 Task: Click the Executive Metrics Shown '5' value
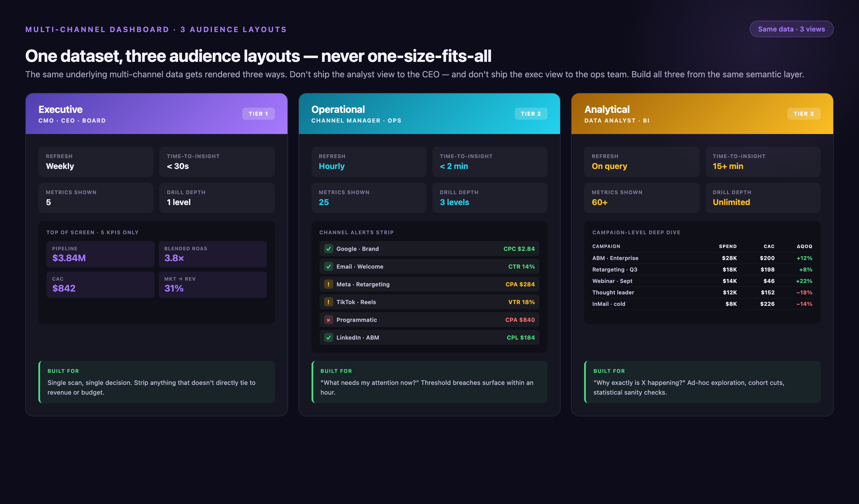click(48, 202)
